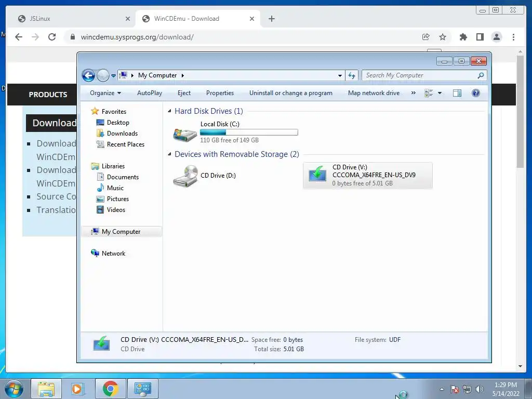Click the Change your view icon
The image size is (532, 399).
pos(429,93)
